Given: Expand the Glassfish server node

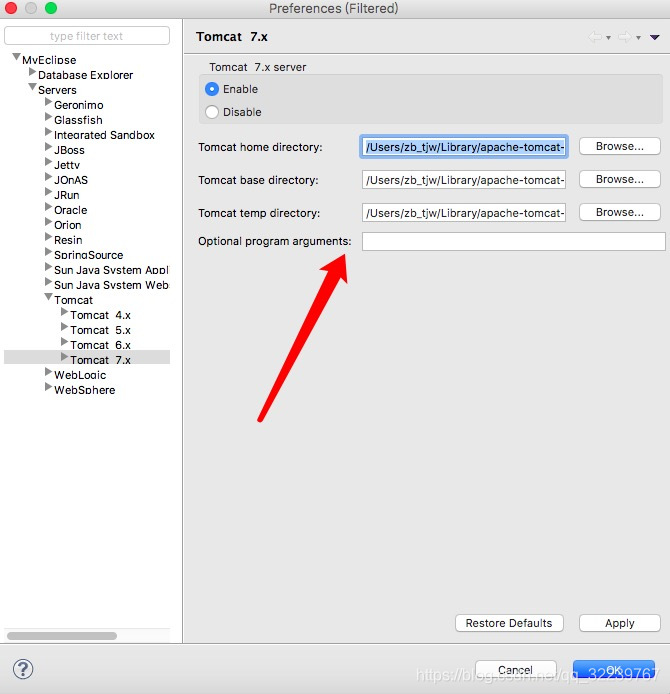Looking at the screenshot, I should [x=48, y=117].
